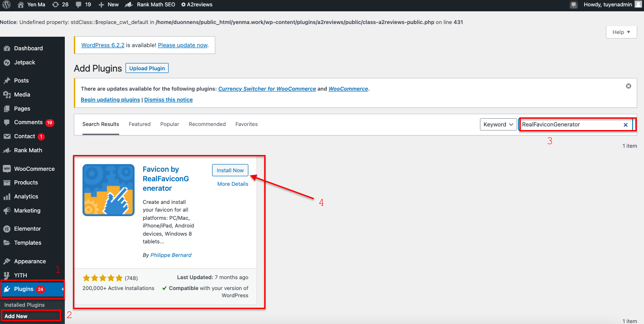Open the WooCommerce update notice link
This screenshot has width=644, height=324.
pos(349,89)
